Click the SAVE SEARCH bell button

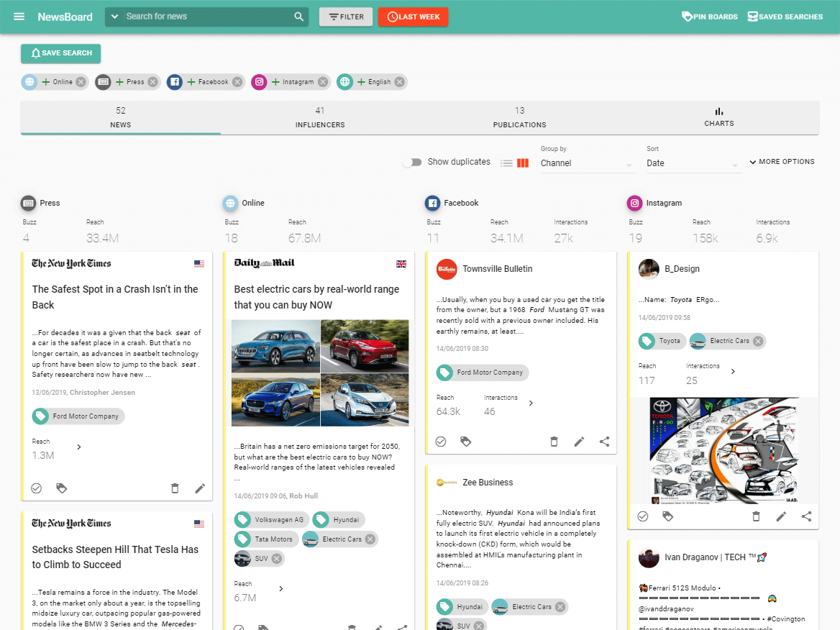(x=60, y=53)
